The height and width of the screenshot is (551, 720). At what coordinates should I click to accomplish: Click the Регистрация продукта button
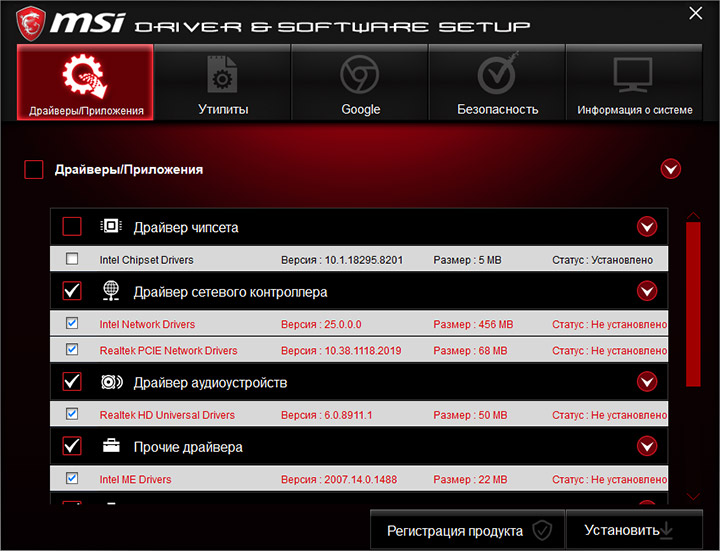coord(467,530)
